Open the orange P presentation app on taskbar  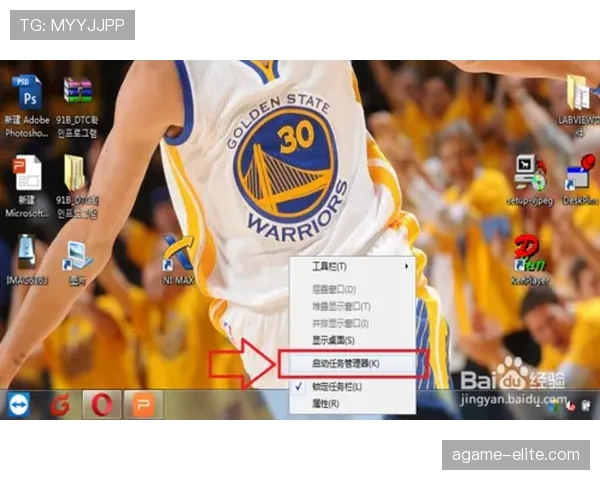tap(143, 405)
